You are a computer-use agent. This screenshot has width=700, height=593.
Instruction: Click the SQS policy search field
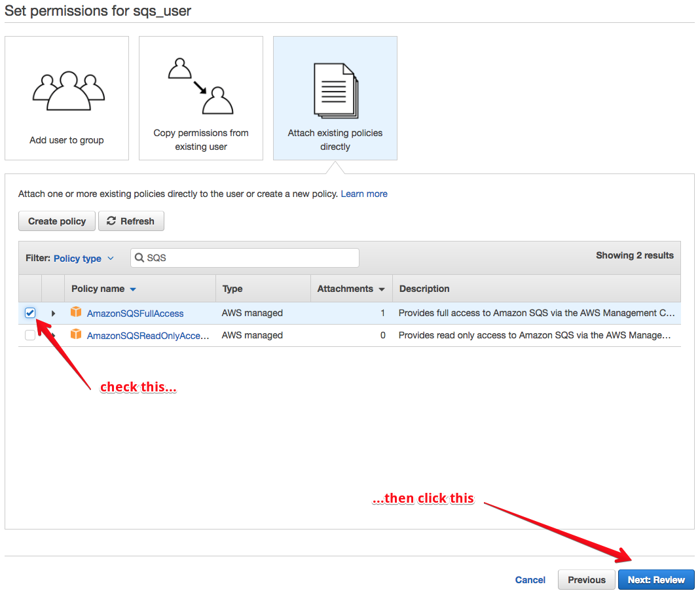point(245,258)
